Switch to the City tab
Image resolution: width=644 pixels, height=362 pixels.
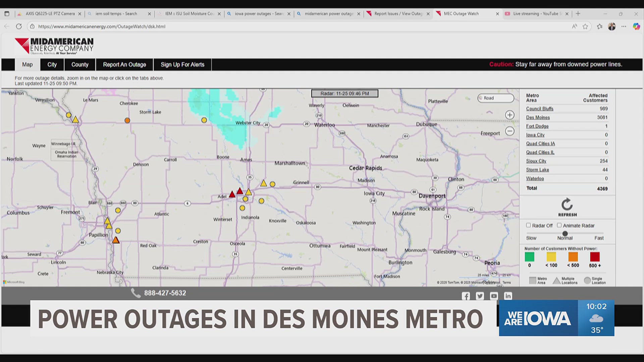pos(52,64)
